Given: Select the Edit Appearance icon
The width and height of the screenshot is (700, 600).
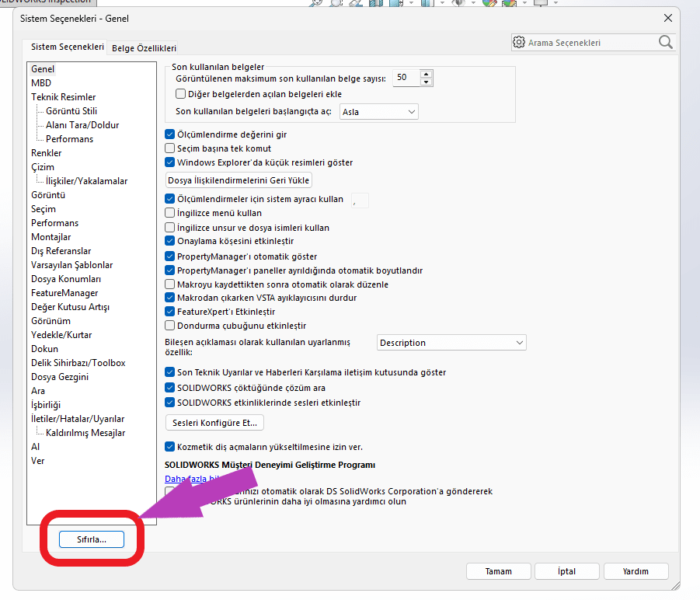Looking at the screenshot, I should pyautogui.click(x=491, y=4).
